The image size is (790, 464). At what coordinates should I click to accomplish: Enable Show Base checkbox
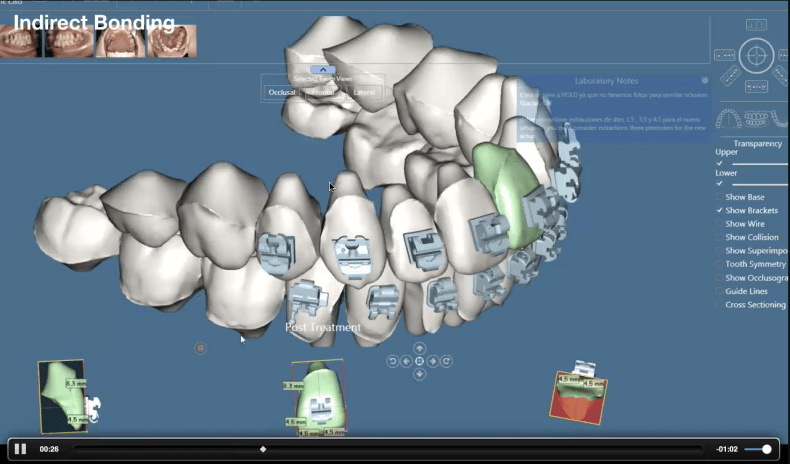click(719, 197)
